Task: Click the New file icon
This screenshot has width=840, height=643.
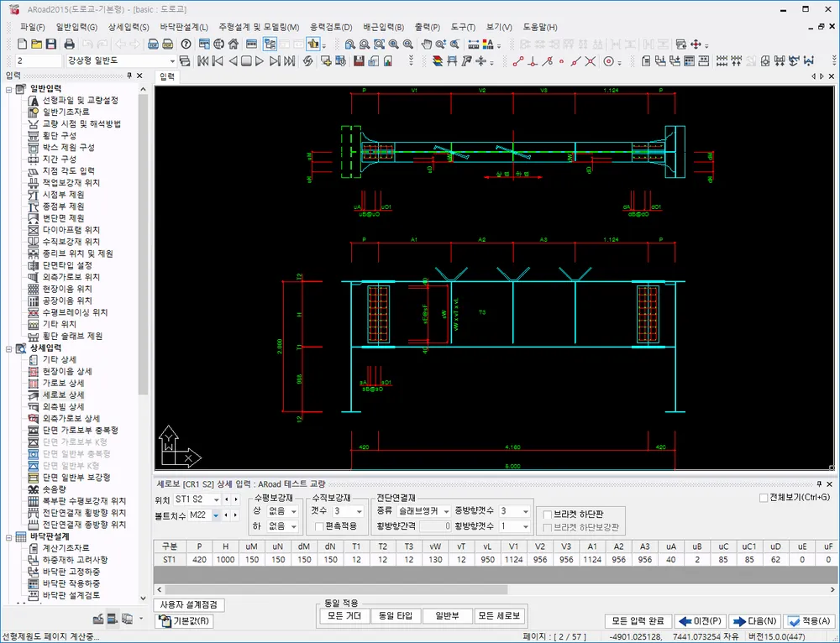Action: click(23, 44)
